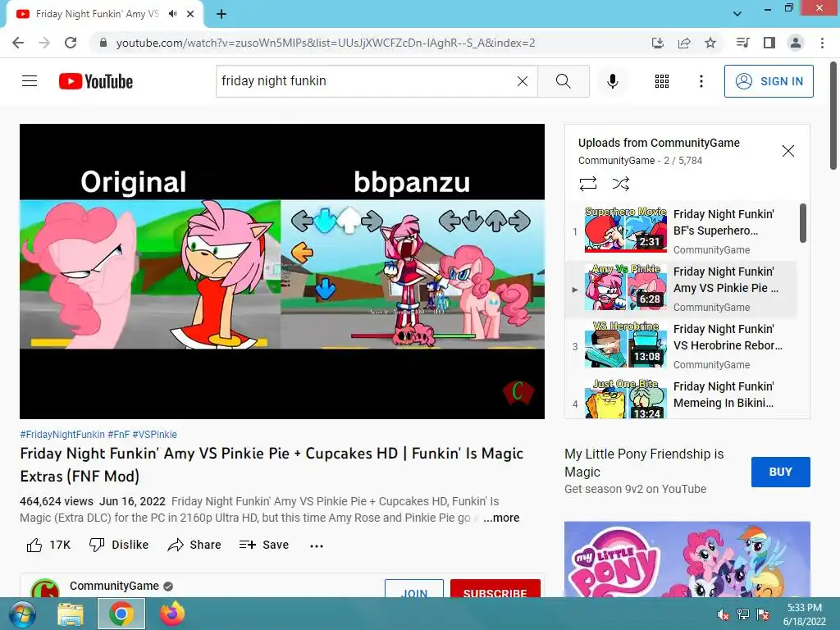Image resolution: width=840 pixels, height=630 pixels.
Task: Click the SIGN IN button
Action: tap(769, 81)
